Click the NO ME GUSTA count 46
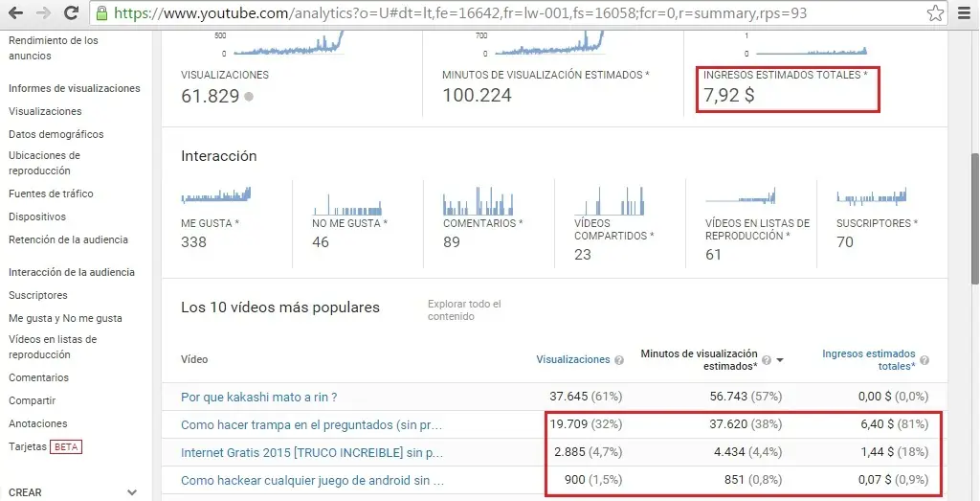The width and height of the screenshot is (980, 501). (321, 242)
